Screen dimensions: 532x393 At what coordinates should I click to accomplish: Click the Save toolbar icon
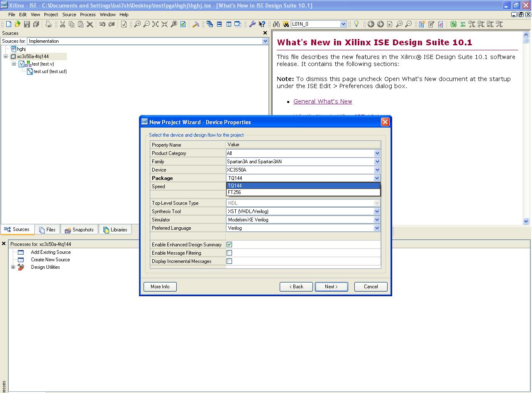pyautogui.click(x=27, y=24)
